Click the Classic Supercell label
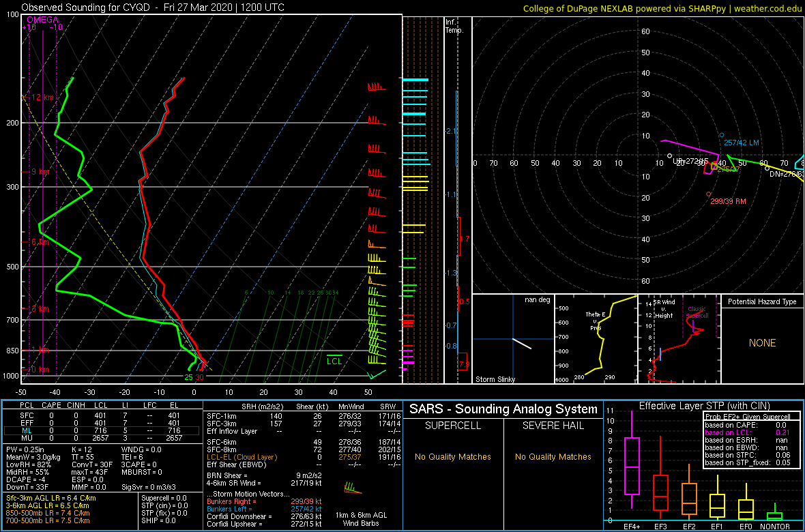Viewport: 805px width, 532px height. 697,312
